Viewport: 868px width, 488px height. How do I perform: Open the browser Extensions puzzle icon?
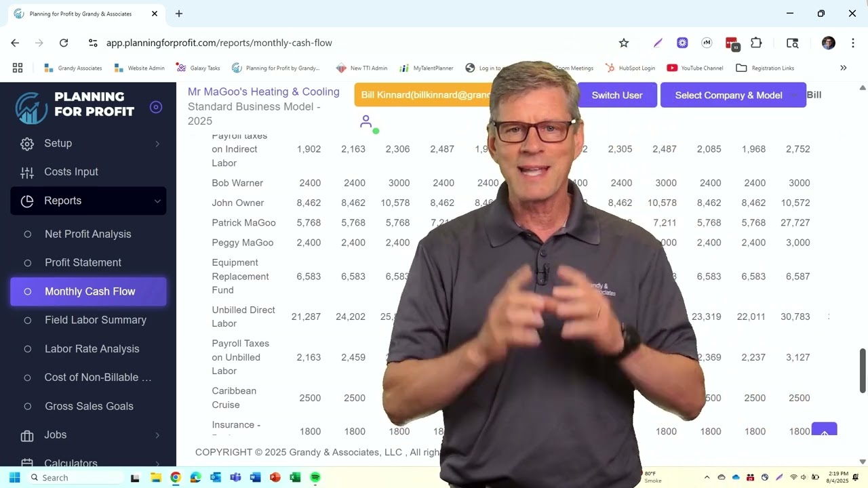tap(756, 43)
